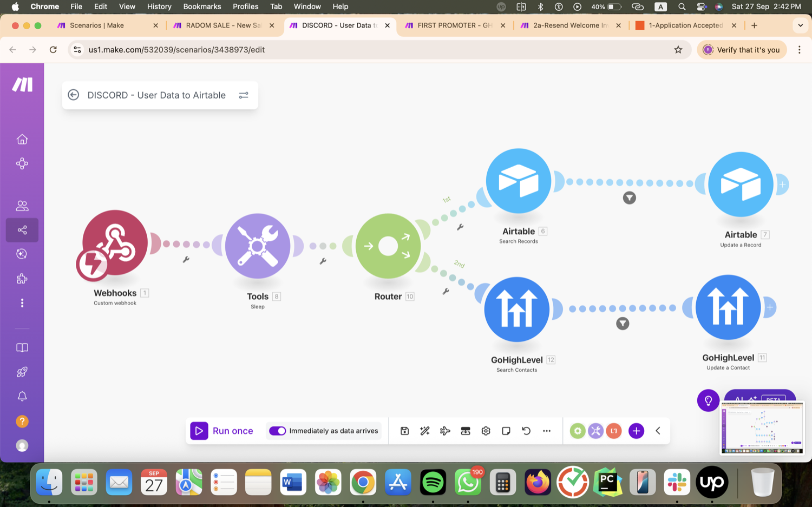Open the Webhooks Custom webhook module

[115, 243]
